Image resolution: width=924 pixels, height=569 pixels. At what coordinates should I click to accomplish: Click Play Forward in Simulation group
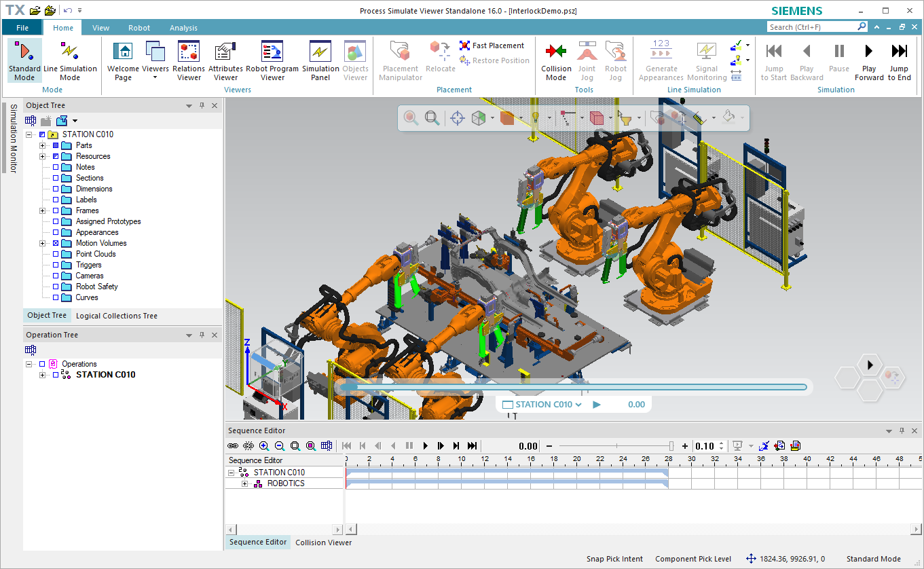(869, 60)
